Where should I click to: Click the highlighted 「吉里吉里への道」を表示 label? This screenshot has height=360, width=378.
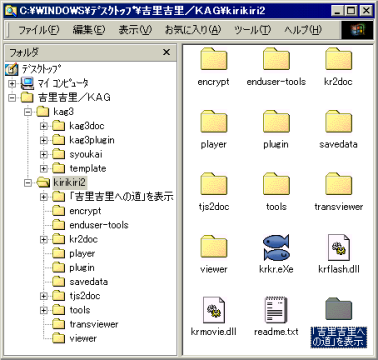click(x=339, y=337)
